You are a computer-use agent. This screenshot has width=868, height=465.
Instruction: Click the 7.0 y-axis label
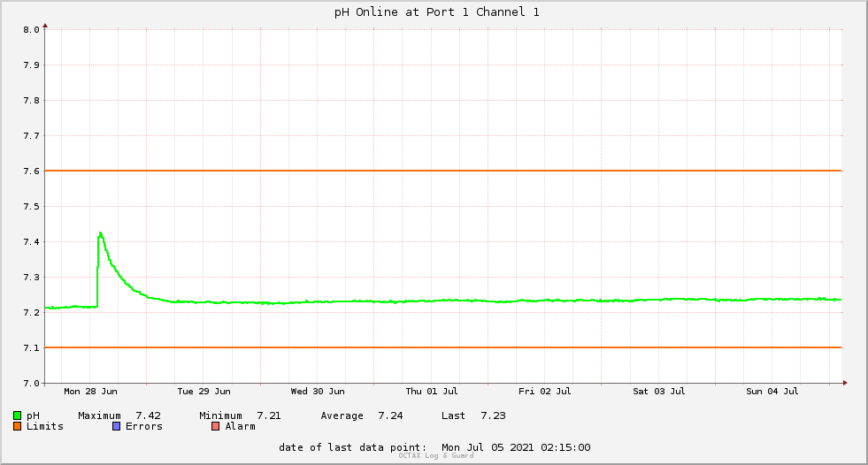click(x=32, y=384)
